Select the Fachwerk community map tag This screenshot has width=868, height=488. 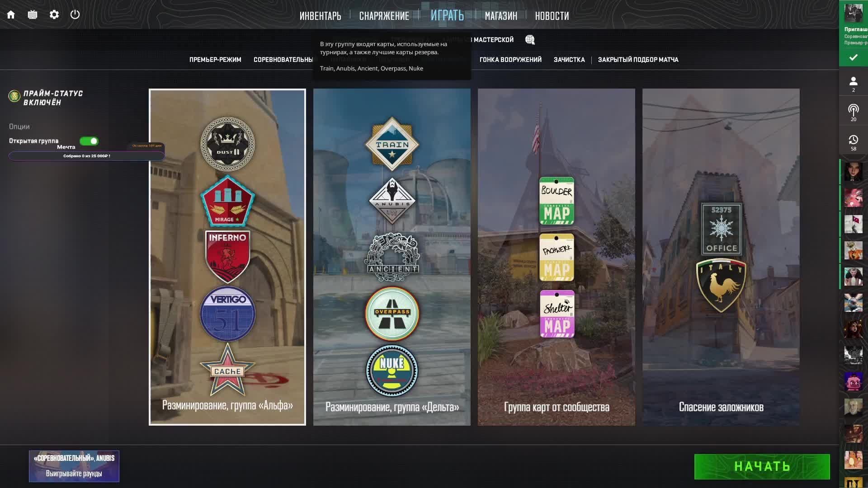[557, 258]
